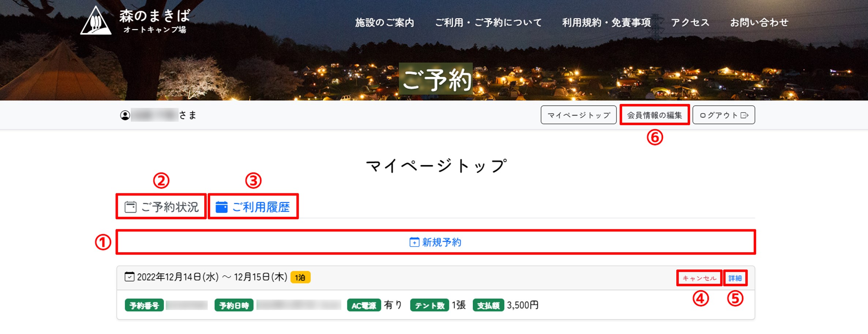868x334 pixels.
Task: Go to 利用規約・免責事項 page
Action: [606, 23]
